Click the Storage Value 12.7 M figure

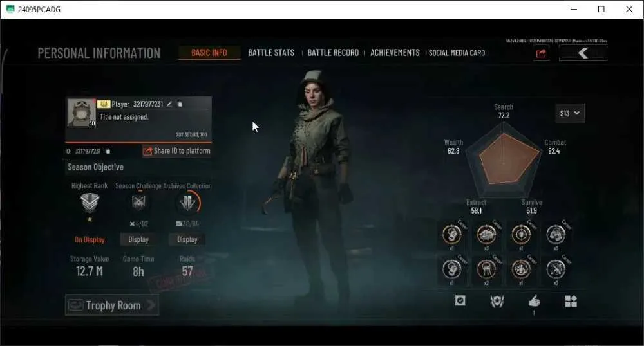point(90,271)
